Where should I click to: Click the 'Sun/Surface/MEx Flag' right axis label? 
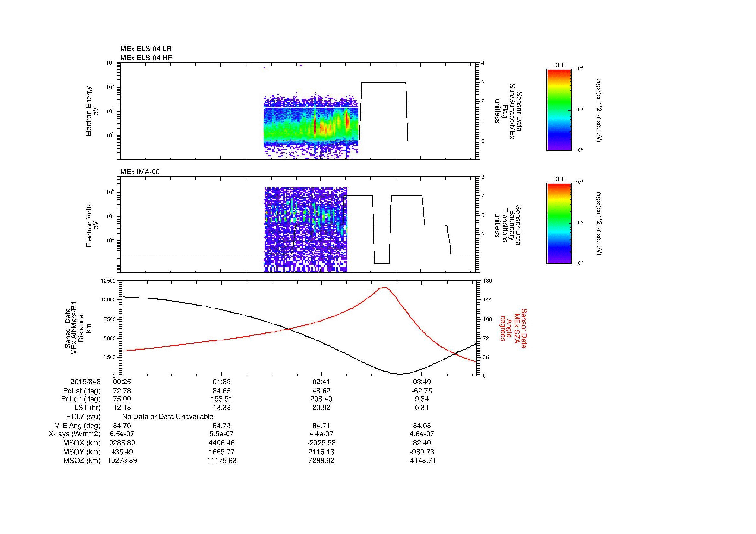click(508, 111)
